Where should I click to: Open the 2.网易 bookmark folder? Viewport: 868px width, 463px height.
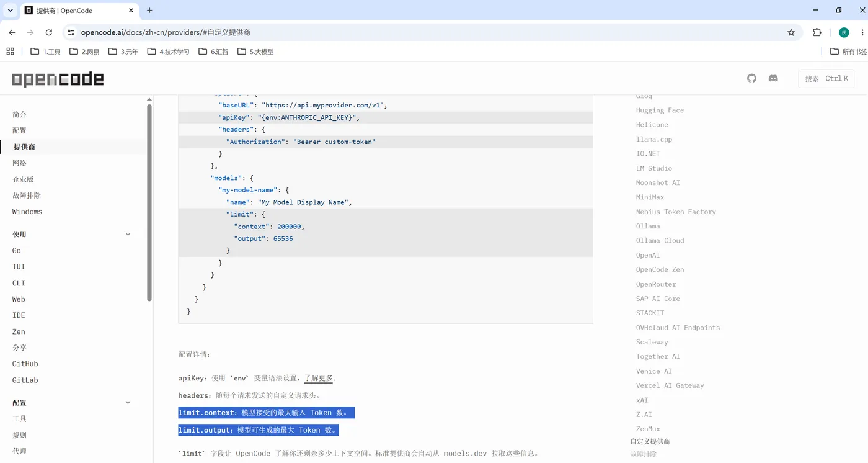click(84, 52)
